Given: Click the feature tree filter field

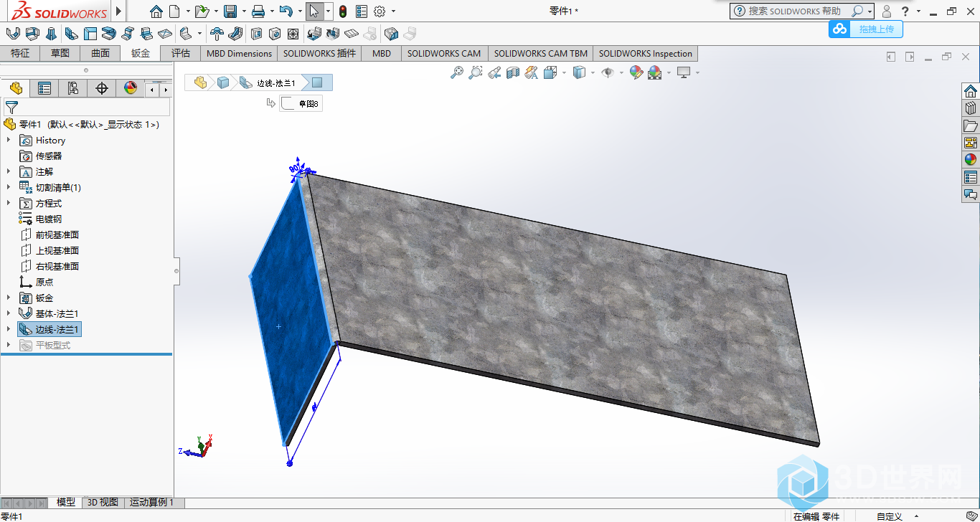Looking at the screenshot, I should pos(87,108).
